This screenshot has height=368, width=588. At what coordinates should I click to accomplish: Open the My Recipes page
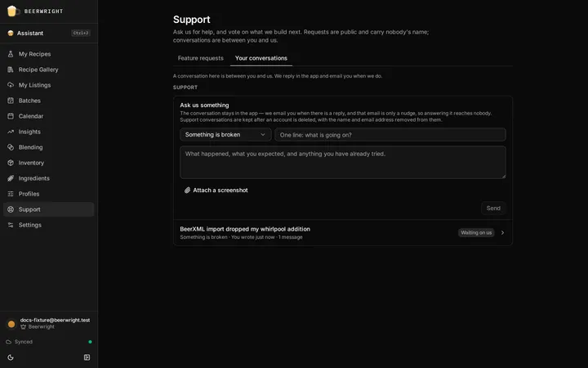point(49,54)
